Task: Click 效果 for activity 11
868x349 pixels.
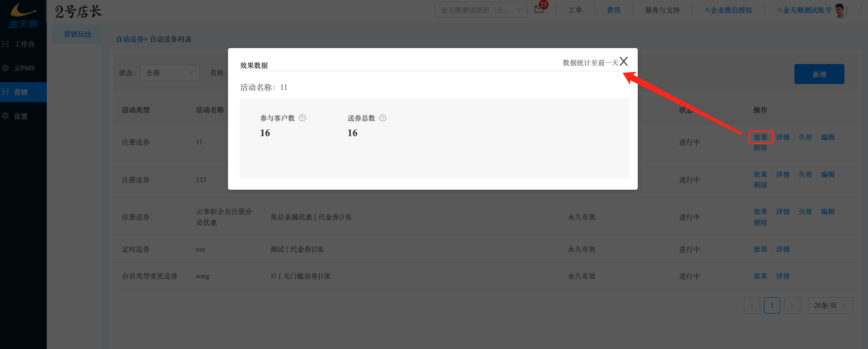Action: click(x=760, y=137)
